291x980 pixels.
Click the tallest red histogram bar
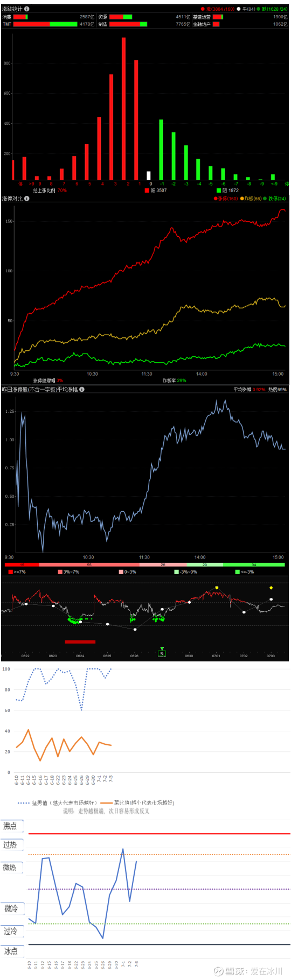124,109
